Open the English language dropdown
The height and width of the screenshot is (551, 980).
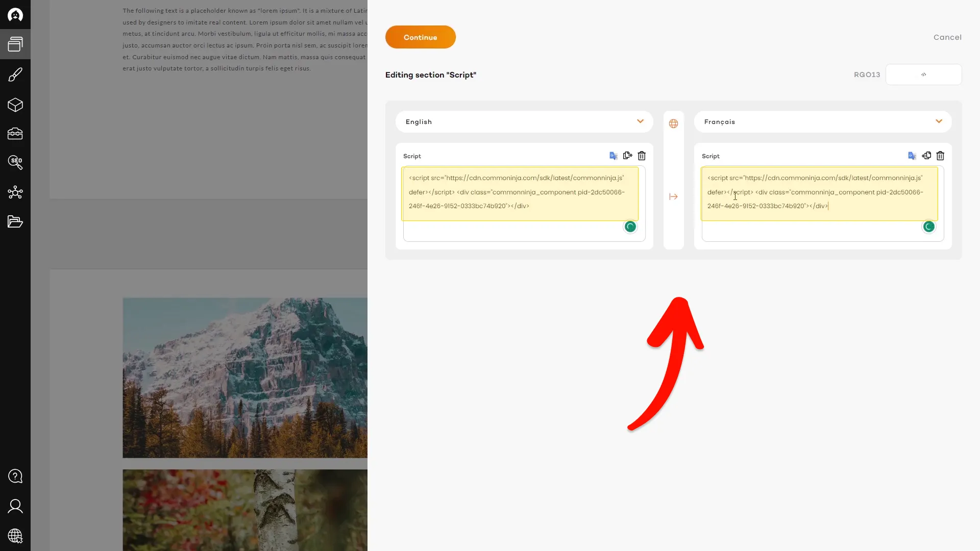[x=524, y=121]
